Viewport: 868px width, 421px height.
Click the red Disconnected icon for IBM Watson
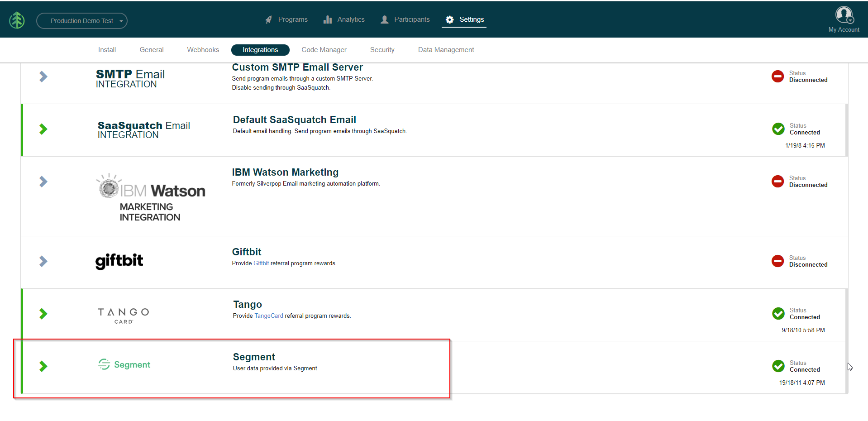click(777, 181)
